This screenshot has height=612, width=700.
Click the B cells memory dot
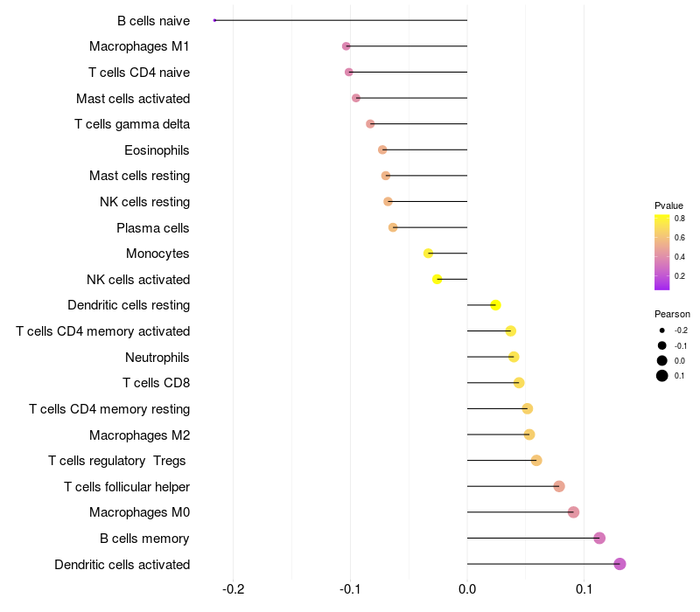click(599, 538)
